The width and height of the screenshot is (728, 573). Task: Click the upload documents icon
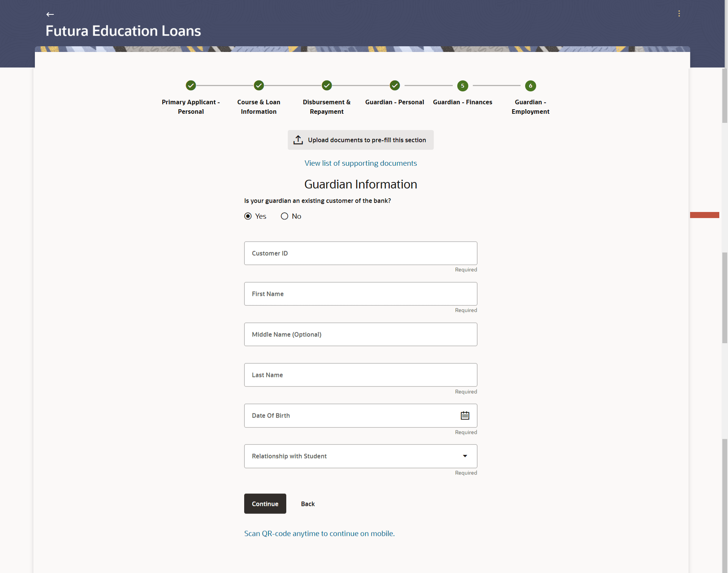(298, 140)
